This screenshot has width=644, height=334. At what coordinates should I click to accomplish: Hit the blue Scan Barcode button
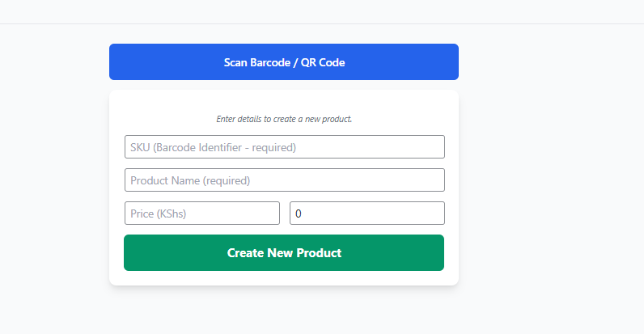click(284, 62)
